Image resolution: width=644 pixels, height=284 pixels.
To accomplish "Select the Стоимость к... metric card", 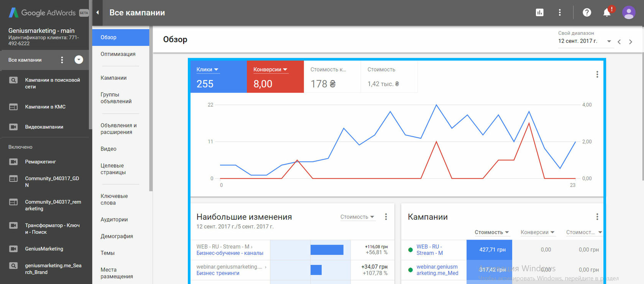I will (x=332, y=77).
